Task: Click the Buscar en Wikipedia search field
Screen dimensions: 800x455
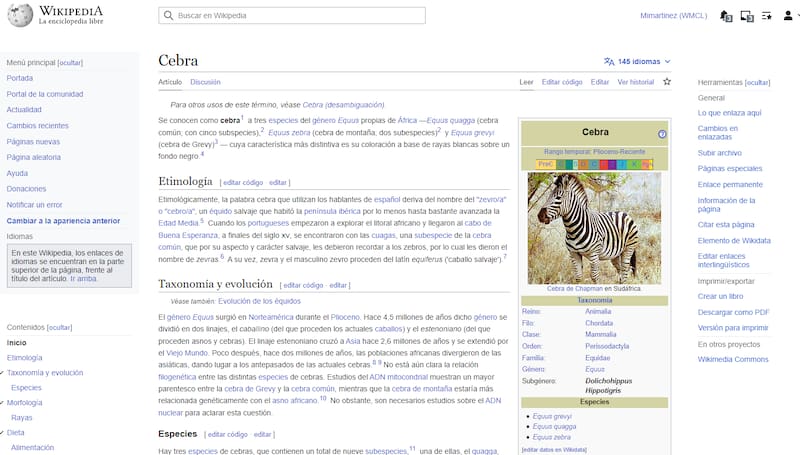Action: 300,17
